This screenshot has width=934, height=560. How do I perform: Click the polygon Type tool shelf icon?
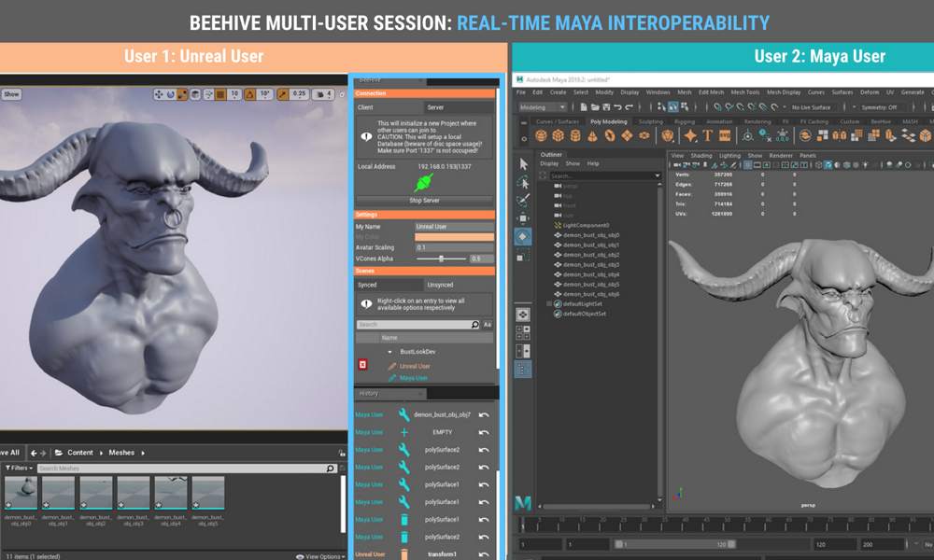click(707, 136)
